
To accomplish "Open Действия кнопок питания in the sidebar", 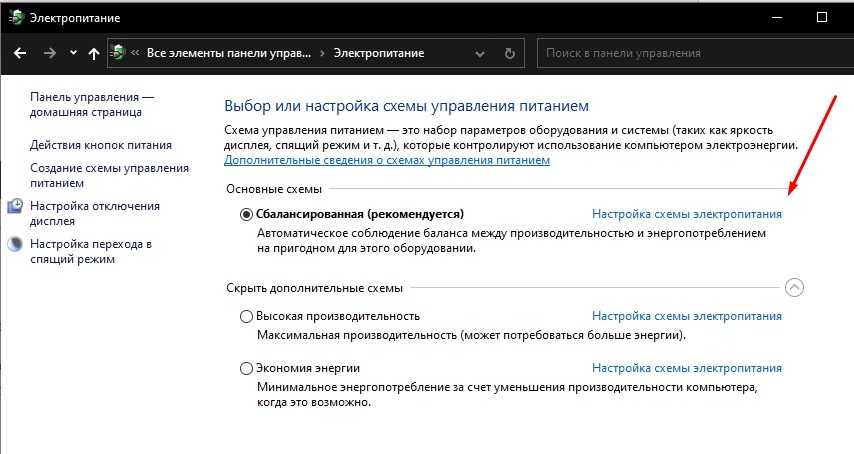I will [x=101, y=145].
